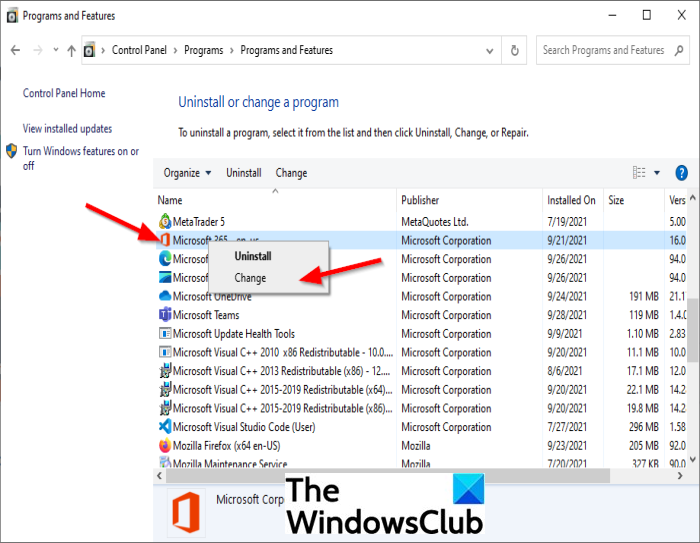The height and width of the screenshot is (543, 700).
Task: Click the horizontal scrollbar left arrow
Action: pyautogui.click(x=160, y=476)
